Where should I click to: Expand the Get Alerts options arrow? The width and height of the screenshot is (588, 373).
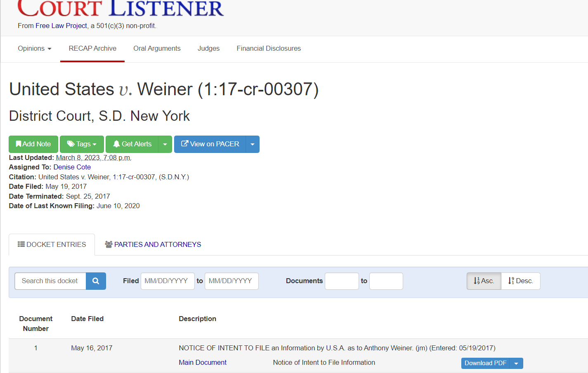coord(165,144)
